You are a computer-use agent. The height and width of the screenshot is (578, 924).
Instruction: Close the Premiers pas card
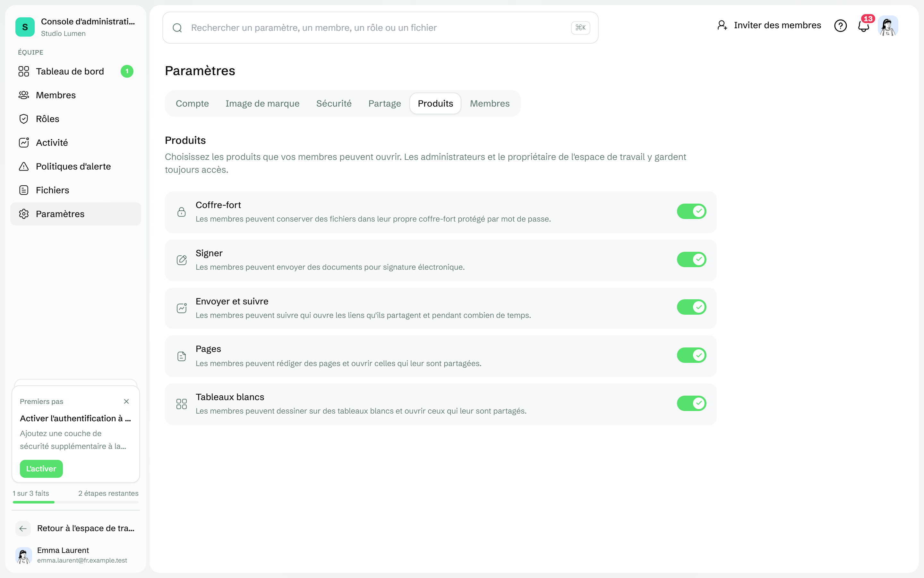click(x=126, y=401)
